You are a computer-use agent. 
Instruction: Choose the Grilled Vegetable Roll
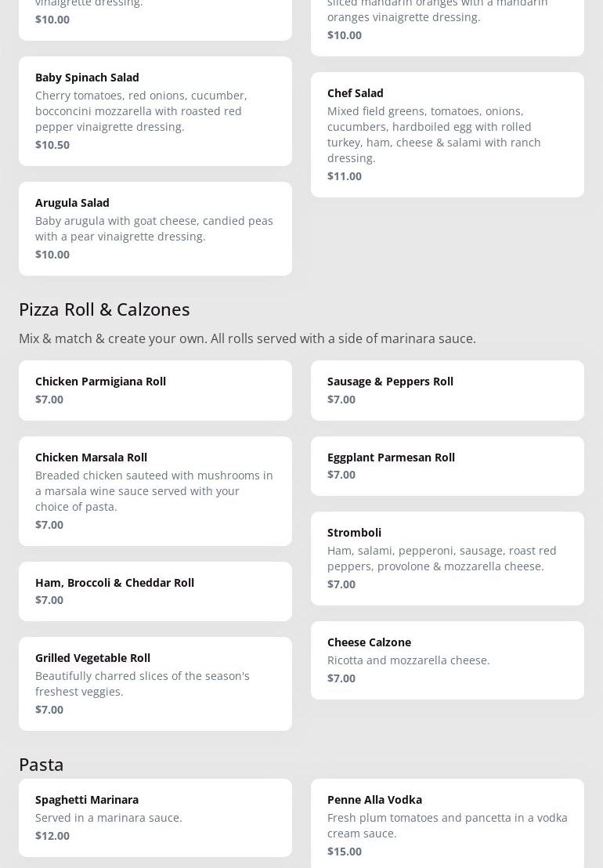pos(155,683)
